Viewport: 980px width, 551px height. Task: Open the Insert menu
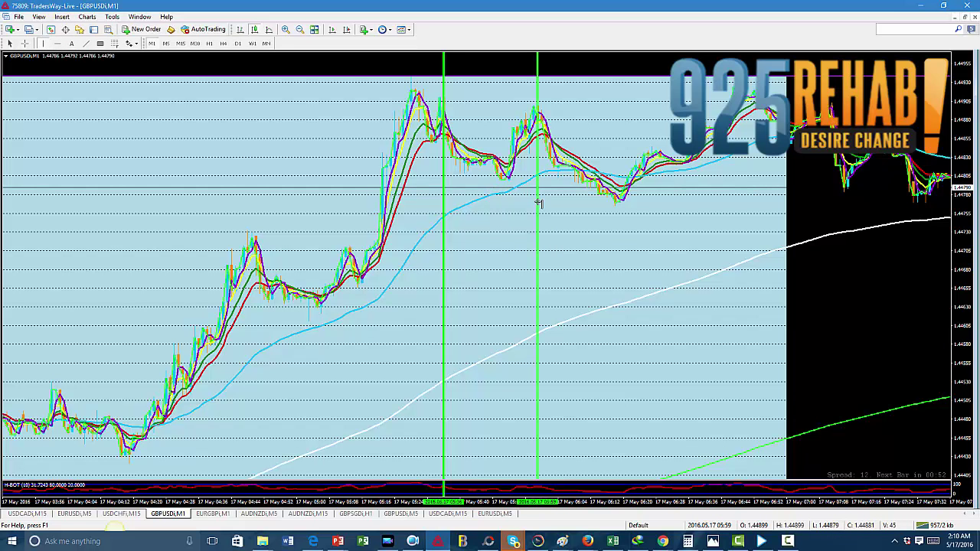[62, 17]
